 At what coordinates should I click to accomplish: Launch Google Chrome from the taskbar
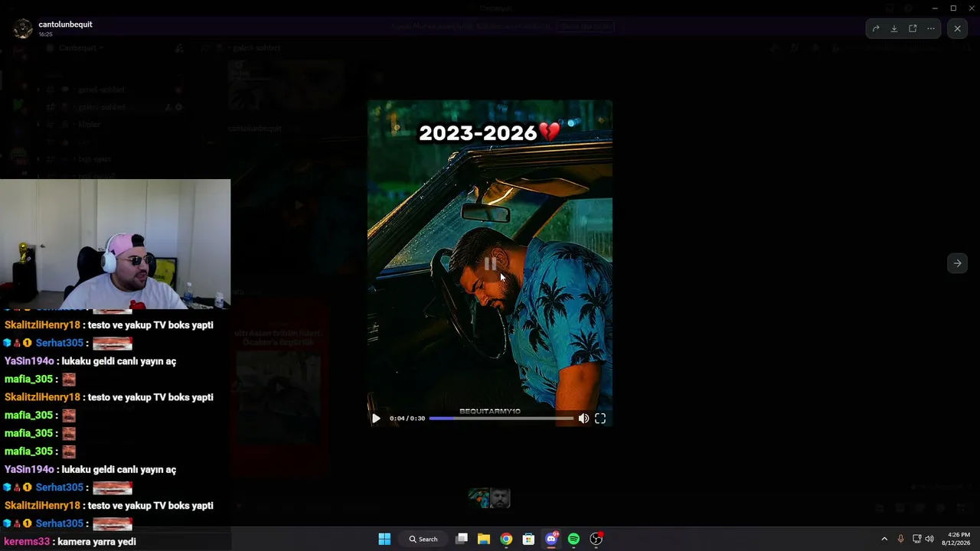(x=506, y=539)
